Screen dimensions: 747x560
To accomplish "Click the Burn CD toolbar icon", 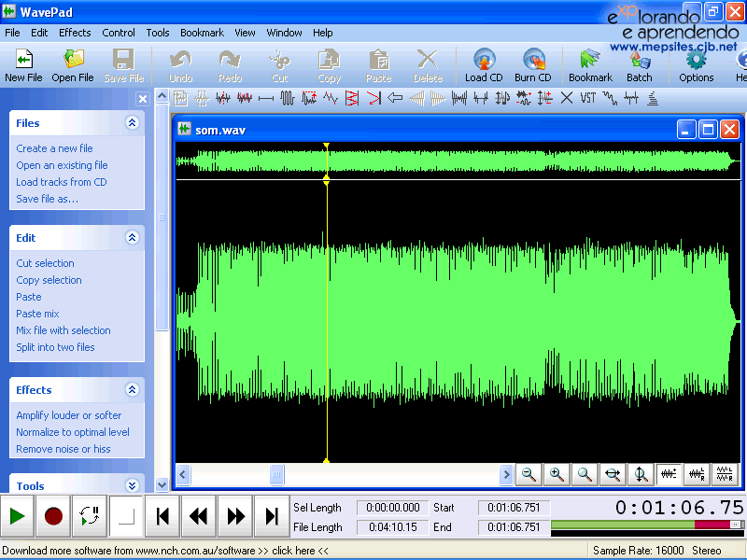I will [533, 65].
